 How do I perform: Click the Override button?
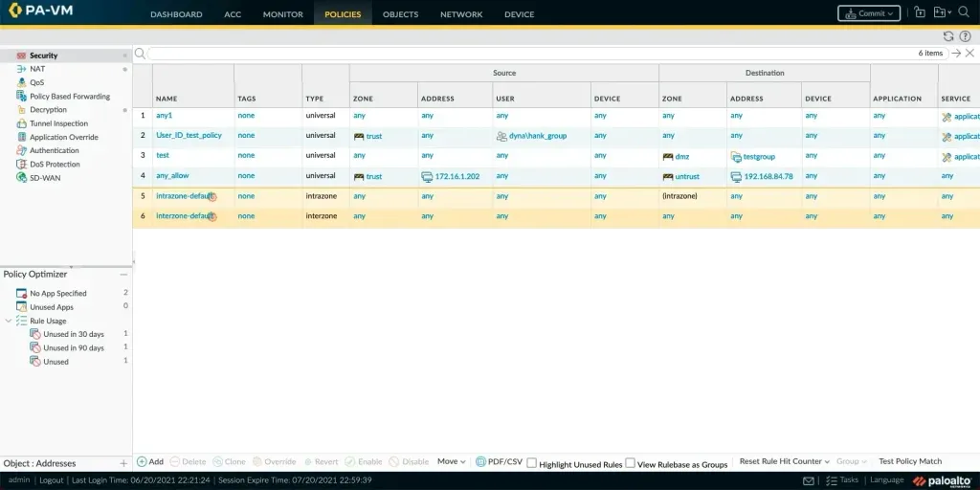[x=274, y=462]
